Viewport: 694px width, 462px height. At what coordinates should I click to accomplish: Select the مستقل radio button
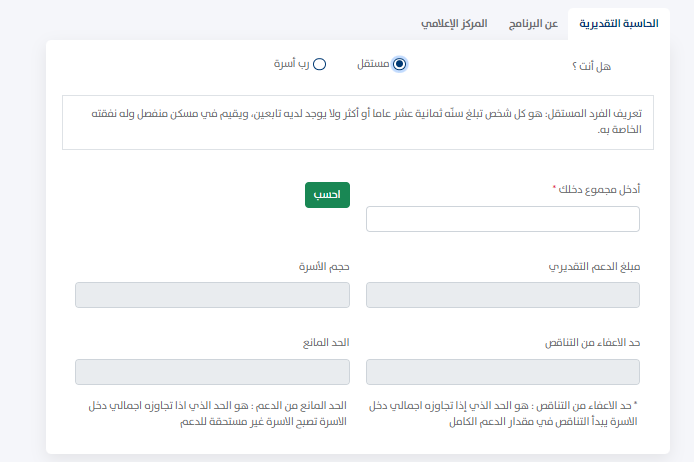coord(400,64)
